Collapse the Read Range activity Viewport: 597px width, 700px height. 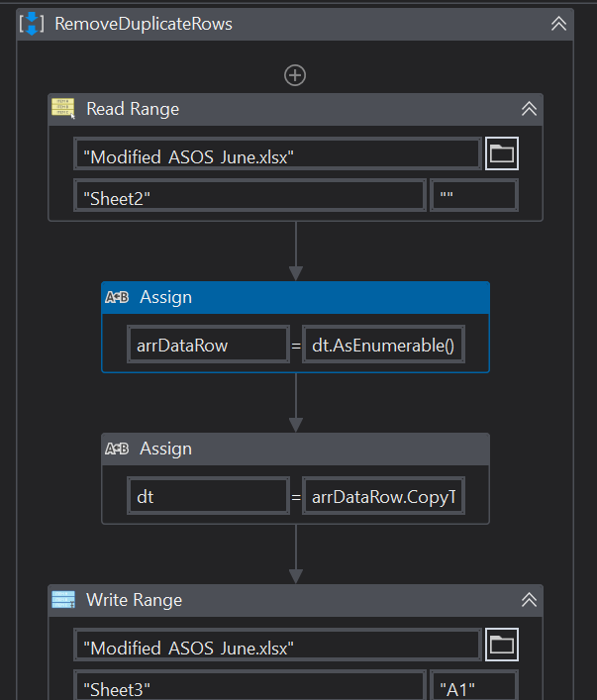click(529, 109)
